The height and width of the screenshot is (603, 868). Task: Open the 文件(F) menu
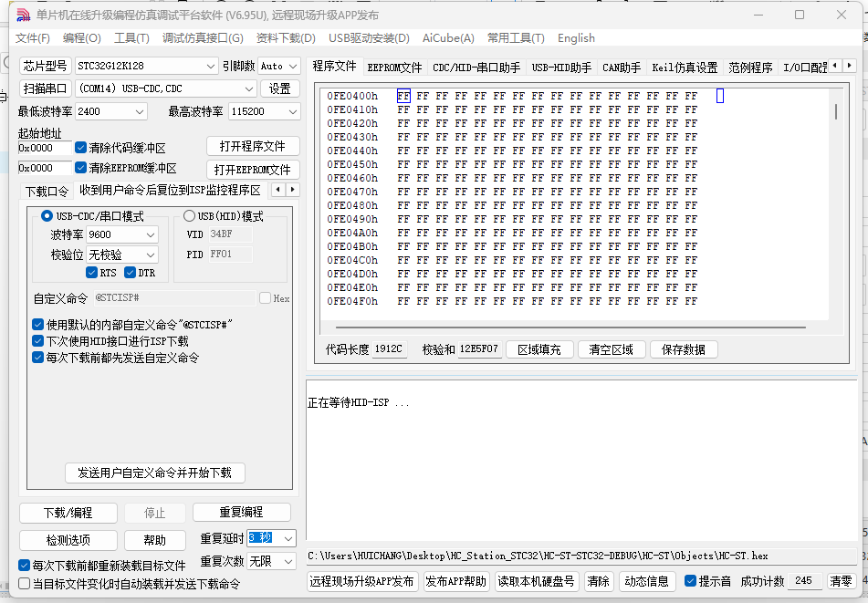pos(33,38)
